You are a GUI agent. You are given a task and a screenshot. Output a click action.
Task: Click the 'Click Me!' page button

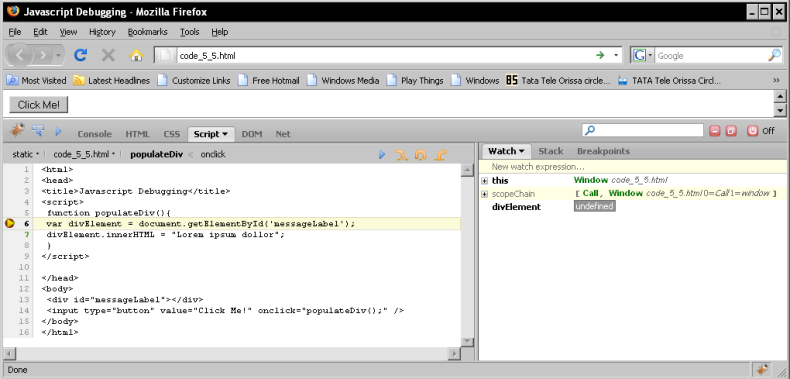(x=39, y=105)
